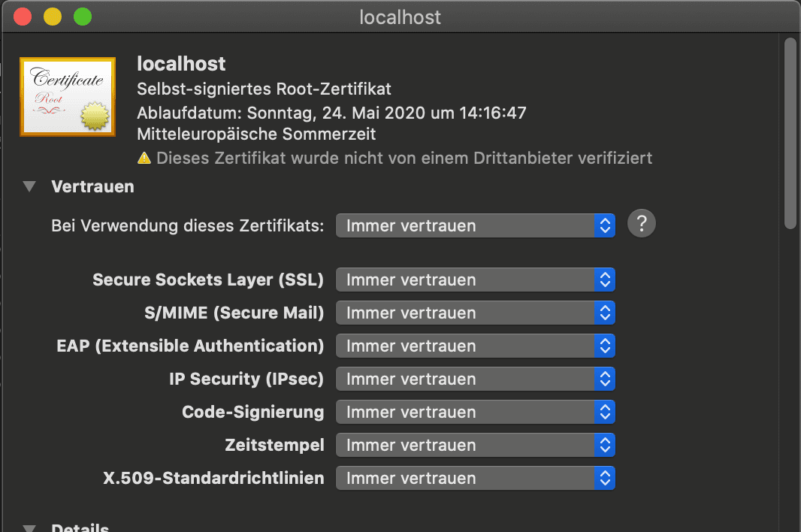This screenshot has width=801, height=532.
Task: Click the Certificate Root icon image
Action: (x=68, y=97)
